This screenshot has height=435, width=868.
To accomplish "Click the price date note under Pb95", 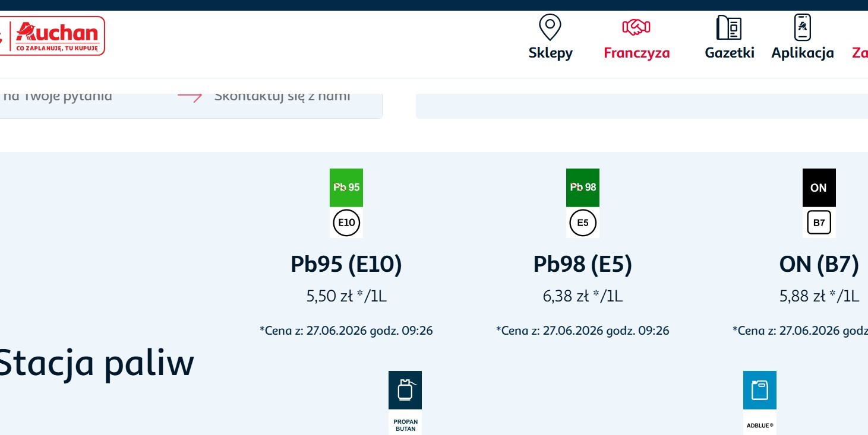I will pyautogui.click(x=346, y=331).
